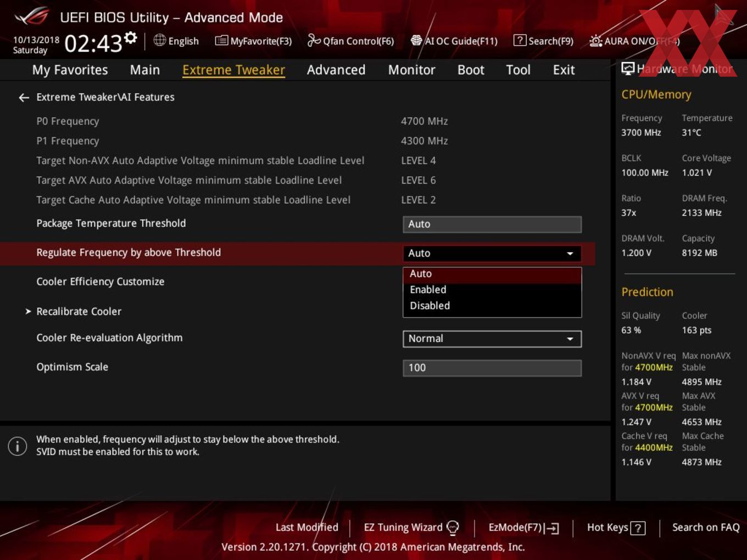Click the Sil Quality 63 % value
Screen dimensions: 747x560
(631, 331)
